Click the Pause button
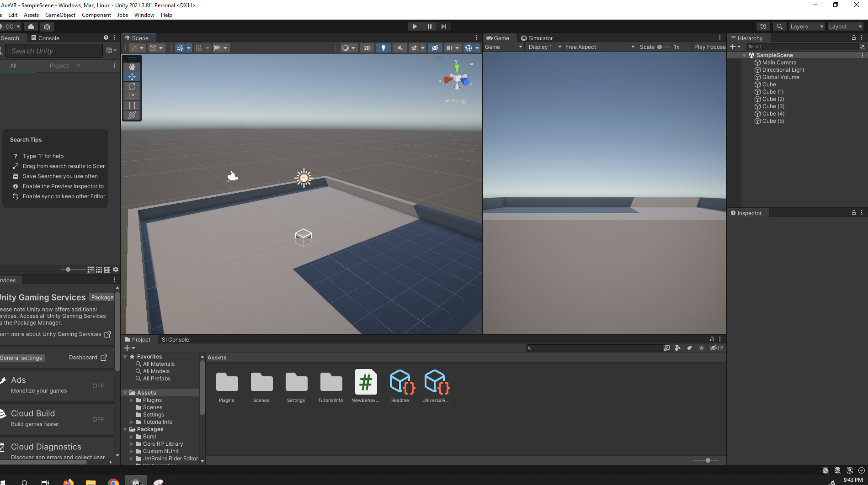 tap(429, 26)
